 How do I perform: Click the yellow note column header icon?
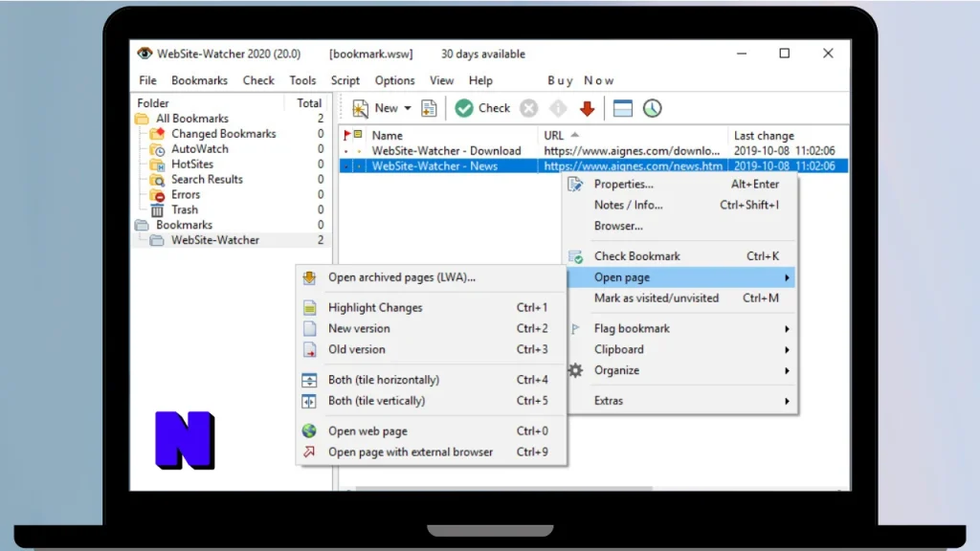(x=358, y=134)
